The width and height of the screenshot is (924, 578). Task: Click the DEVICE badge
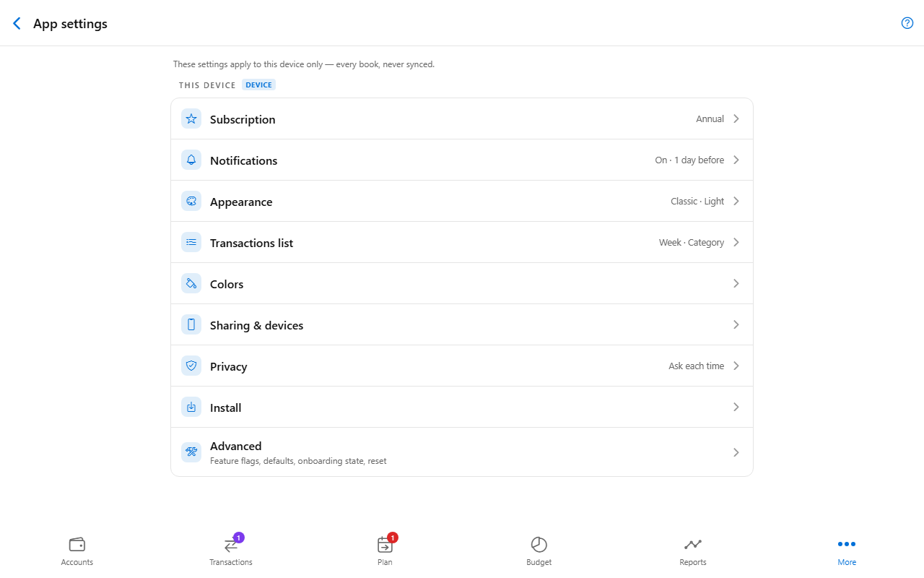(258, 85)
